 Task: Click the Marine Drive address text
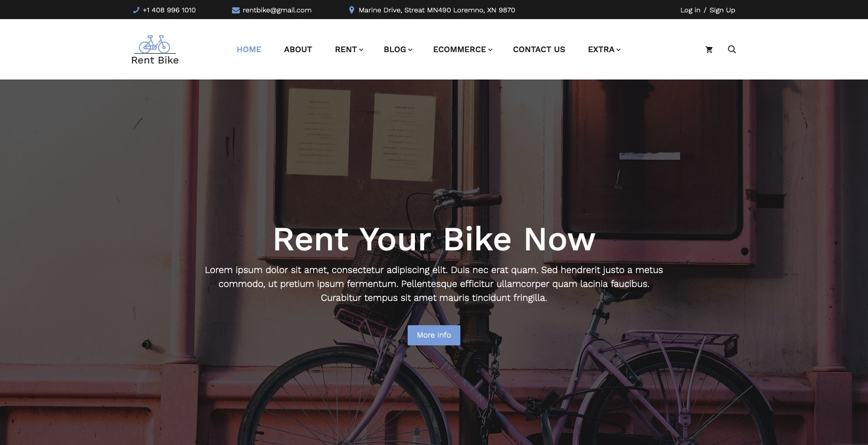pos(437,10)
